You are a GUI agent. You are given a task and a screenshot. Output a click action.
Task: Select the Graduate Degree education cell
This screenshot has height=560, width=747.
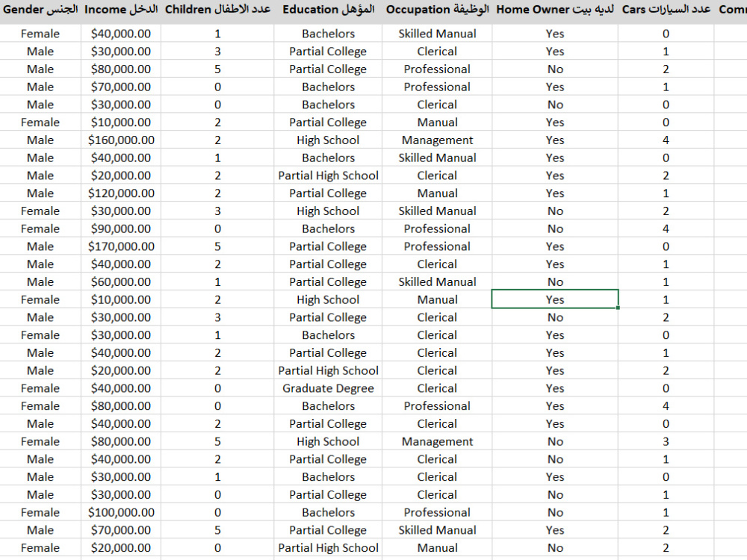point(328,388)
